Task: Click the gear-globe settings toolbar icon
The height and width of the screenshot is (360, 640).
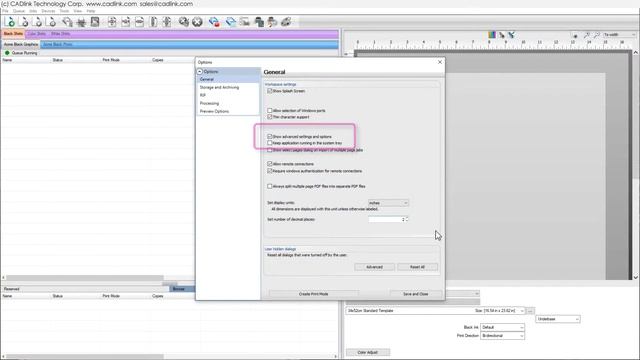Action: coord(184,22)
